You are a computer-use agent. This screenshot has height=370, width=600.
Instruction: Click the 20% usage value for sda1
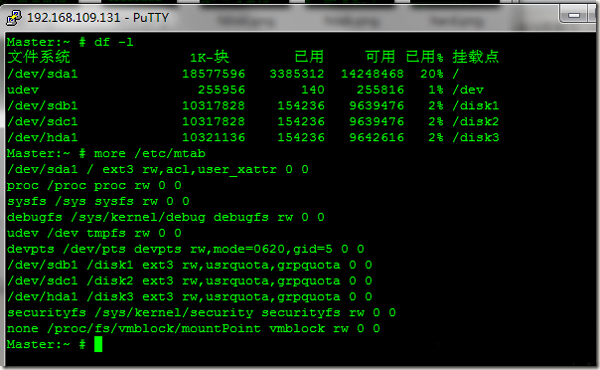432,74
